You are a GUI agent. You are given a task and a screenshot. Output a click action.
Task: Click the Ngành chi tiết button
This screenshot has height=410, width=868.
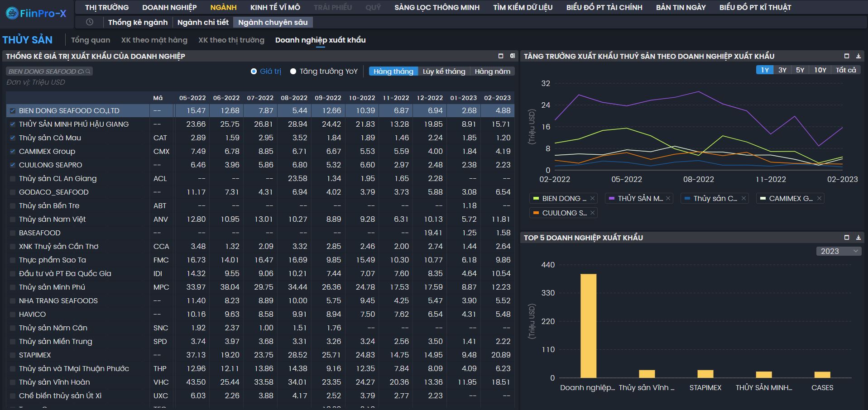click(x=203, y=22)
